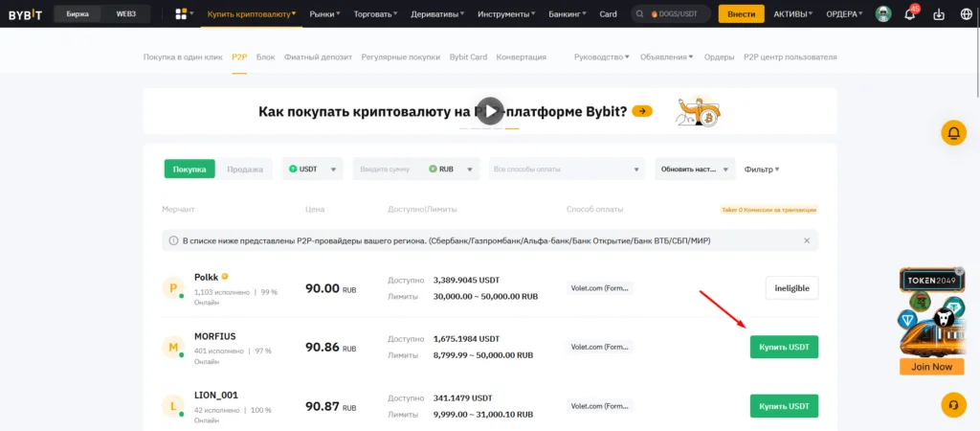
Task: Click the download app icon
Action: [938, 13]
